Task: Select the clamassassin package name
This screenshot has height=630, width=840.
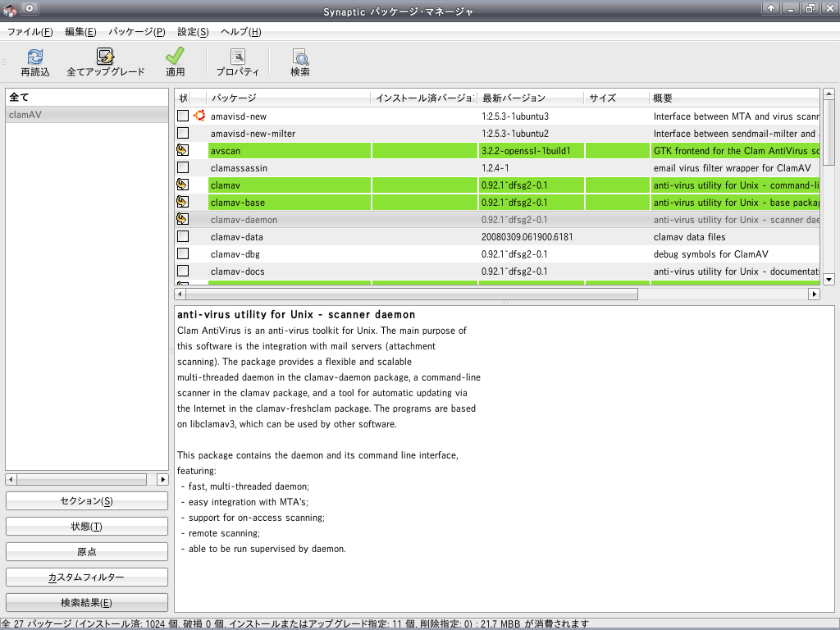Action: coord(239,167)
